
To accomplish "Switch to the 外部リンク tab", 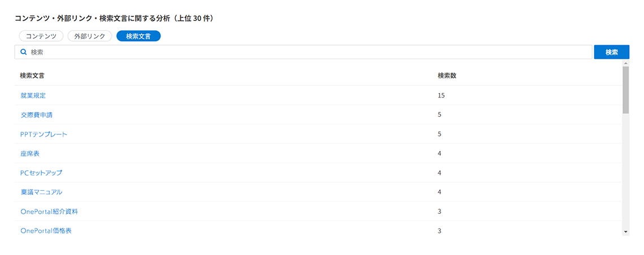I will (89, 36).
